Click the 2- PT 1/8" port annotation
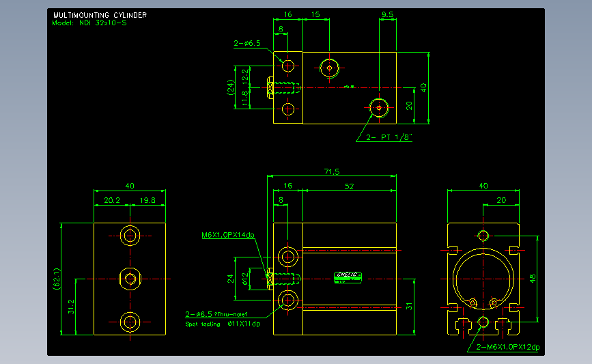 [x=389, y=137]
